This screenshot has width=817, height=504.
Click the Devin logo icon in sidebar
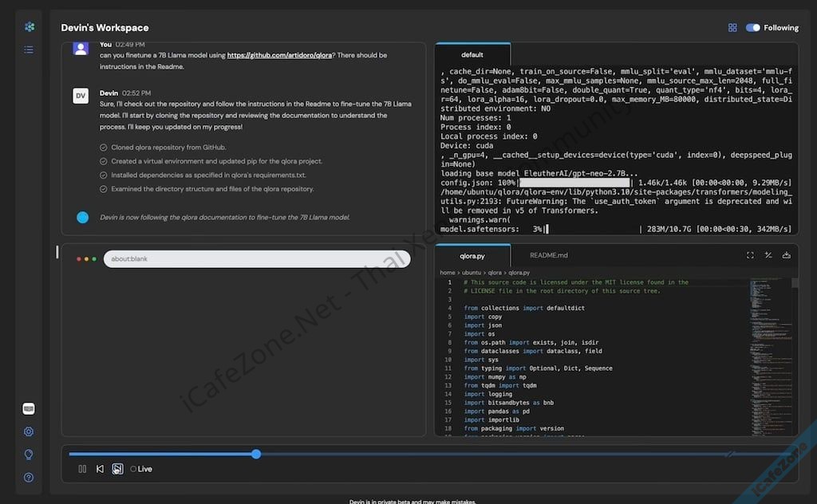coord(29,27)
